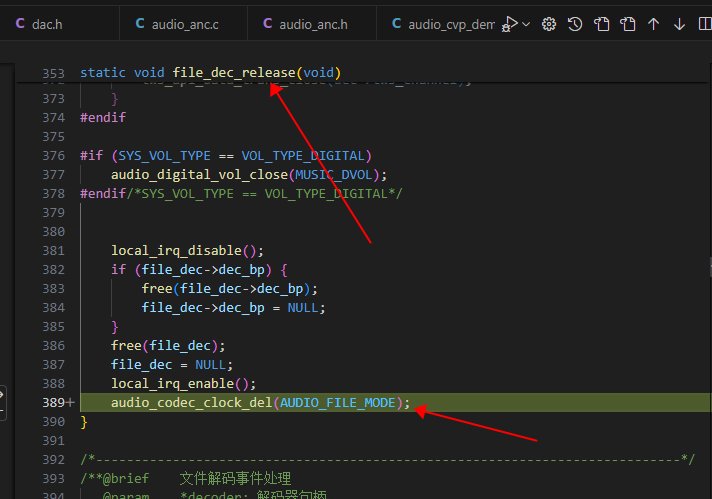Click 'file_dec->dec_bp = NULL;' line
Viewport: 712px width, 499px height.
(233, 308)
